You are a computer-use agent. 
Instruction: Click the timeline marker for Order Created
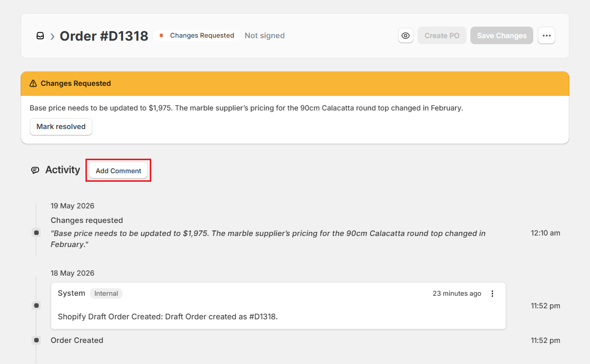tap(36, 340)
